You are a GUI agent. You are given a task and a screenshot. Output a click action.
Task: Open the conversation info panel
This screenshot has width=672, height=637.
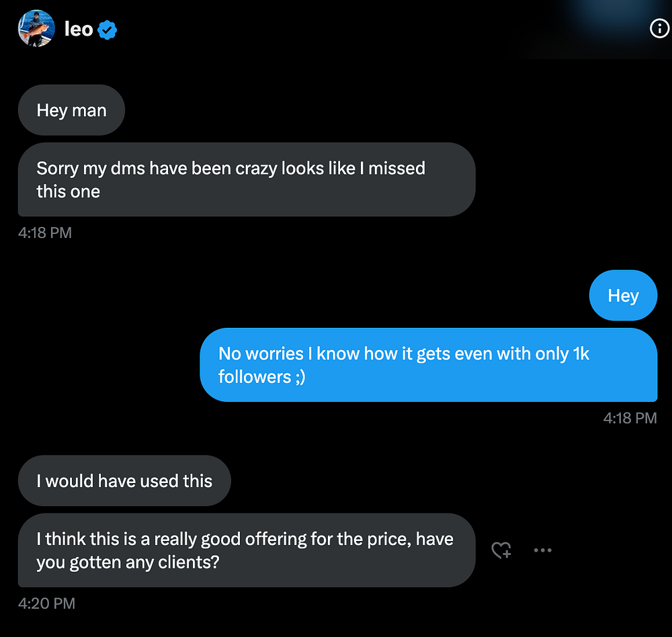659,28
